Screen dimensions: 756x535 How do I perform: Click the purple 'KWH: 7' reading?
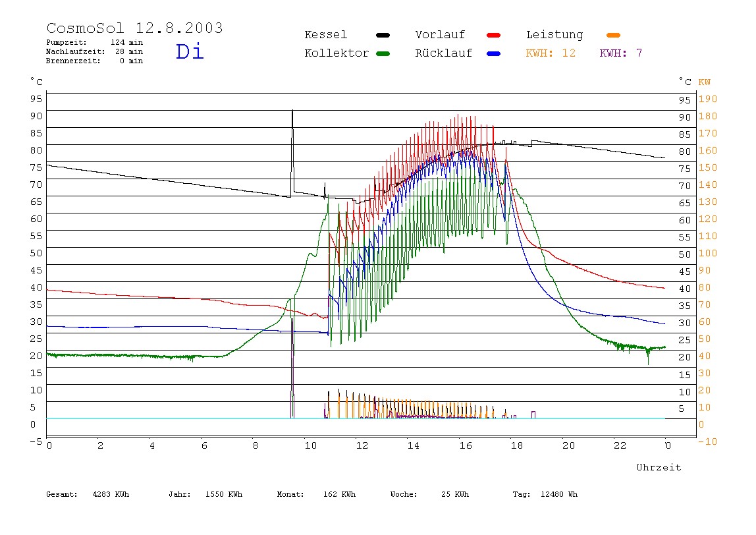pos(621,53)
